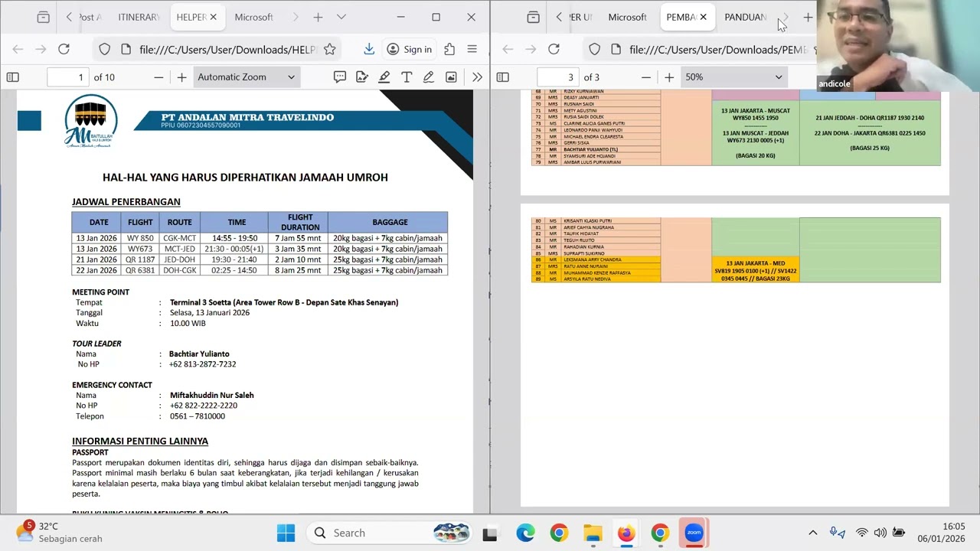Click the left window address bar URL

[x=228, y=50]
